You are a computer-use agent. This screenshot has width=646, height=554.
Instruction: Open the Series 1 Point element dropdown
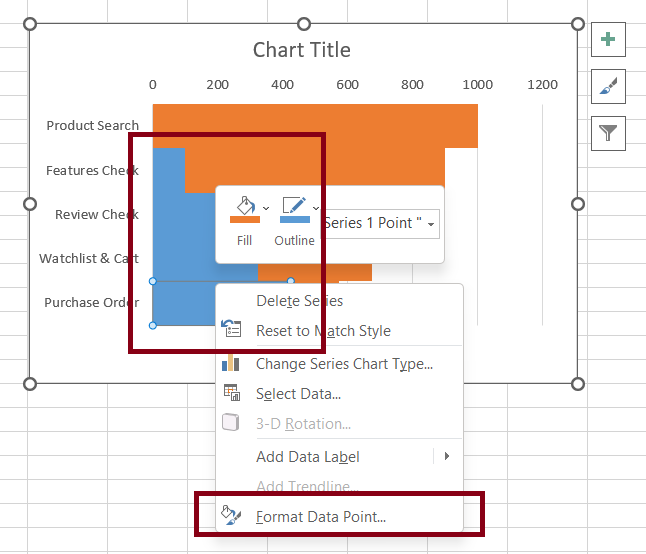click(x=431, y=224)
